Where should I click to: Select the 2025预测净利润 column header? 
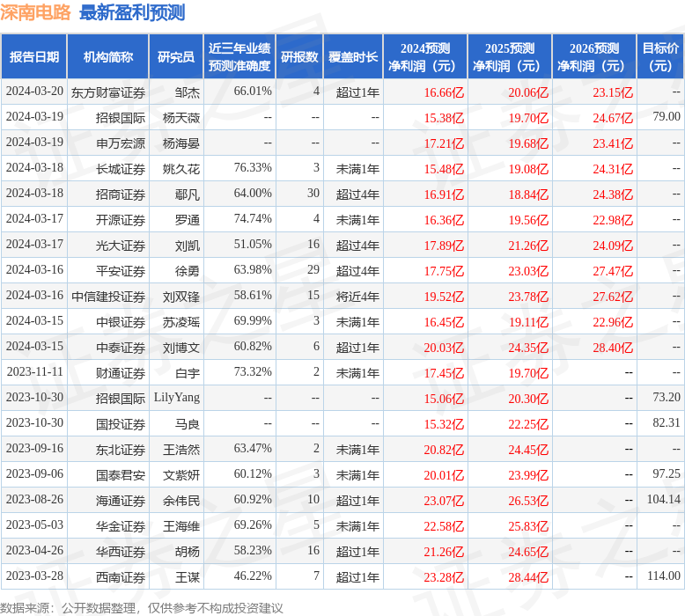click(510, 56)
